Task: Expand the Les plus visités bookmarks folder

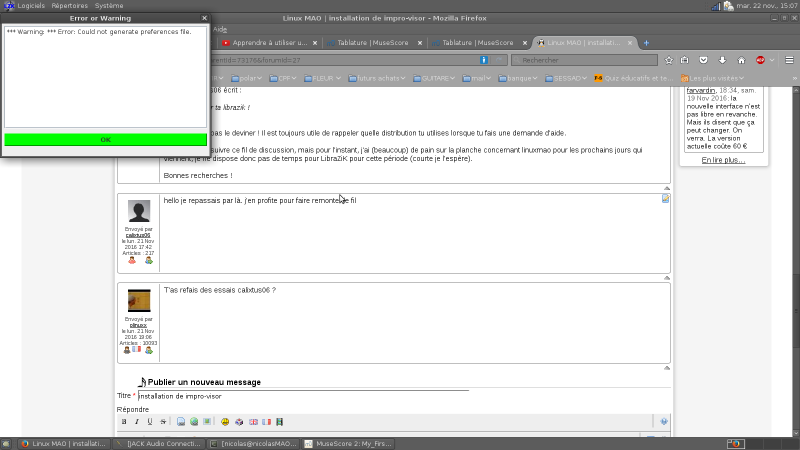Action: [712, 78]
